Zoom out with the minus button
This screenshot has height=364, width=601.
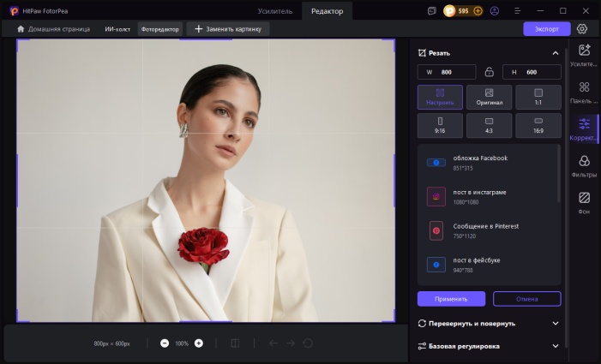click(165, 343)
